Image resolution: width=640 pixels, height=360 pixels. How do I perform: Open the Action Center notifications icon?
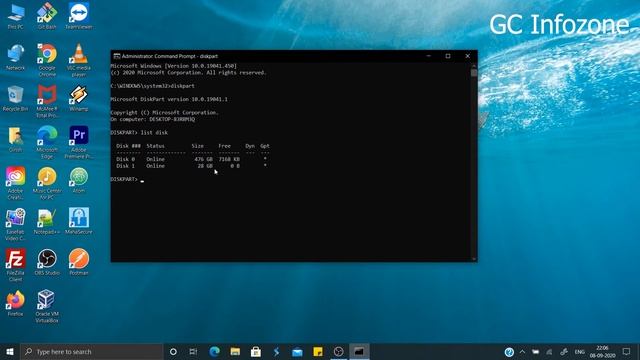(x=627, y=351)
